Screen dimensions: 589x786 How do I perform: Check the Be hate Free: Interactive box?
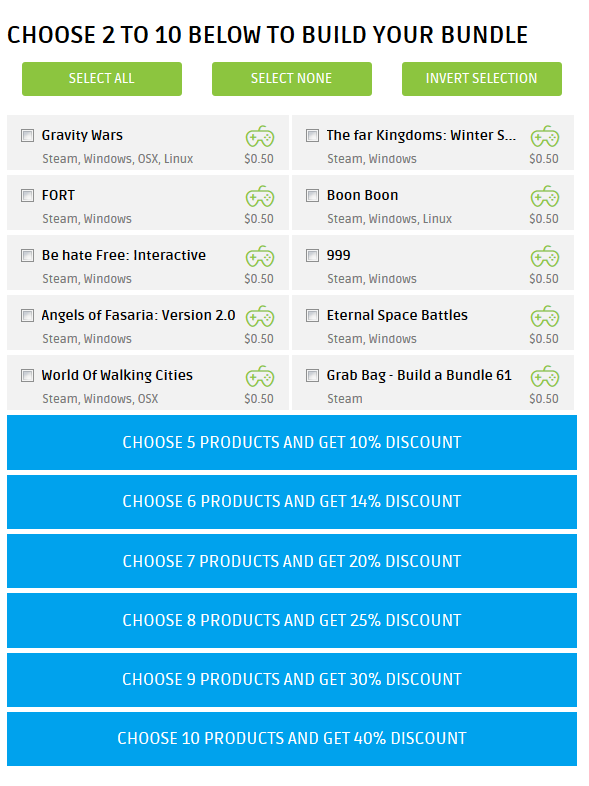point(28,256)
